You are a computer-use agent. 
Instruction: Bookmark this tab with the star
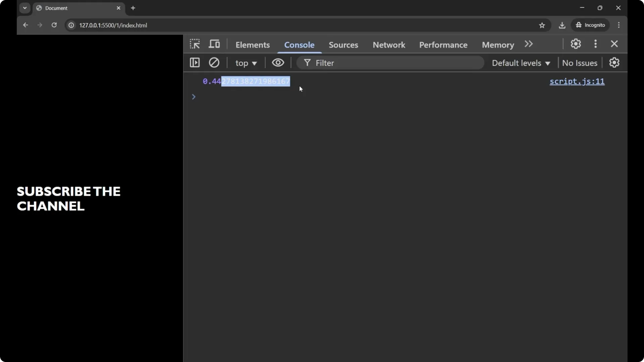[542, 25]
